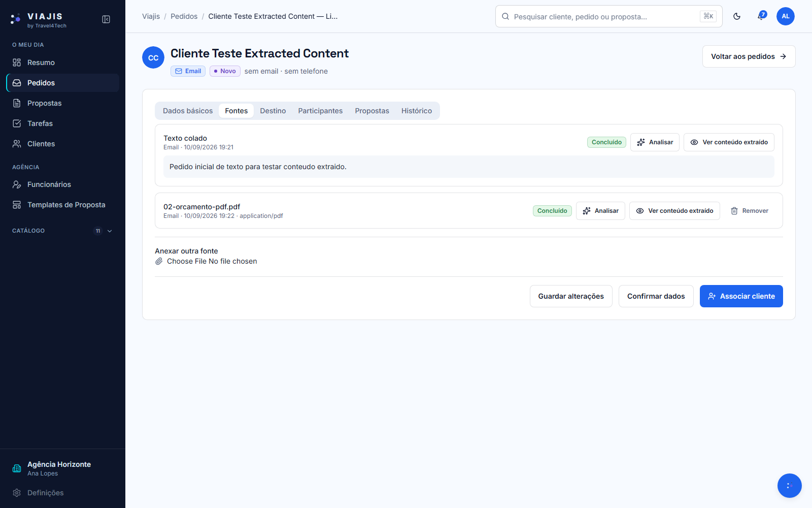Screen dimensions: 812x508
Task: Click the Email tag badge
Action: click(x=188, y=71)
